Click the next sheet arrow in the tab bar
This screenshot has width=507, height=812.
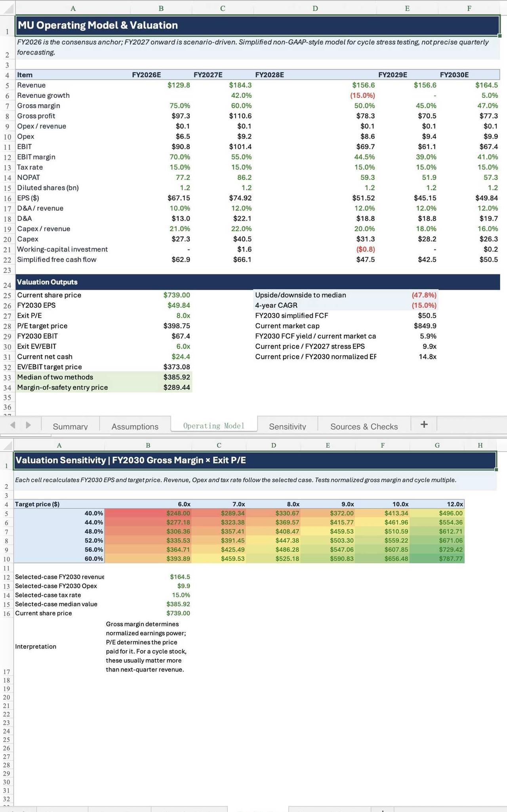click(28, 425)
